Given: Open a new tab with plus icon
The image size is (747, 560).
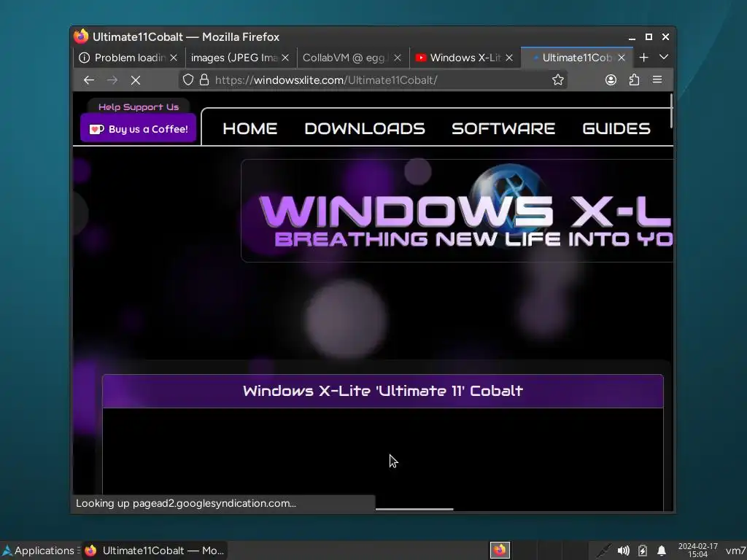Looking at the screenshot, I should (643, 57).
